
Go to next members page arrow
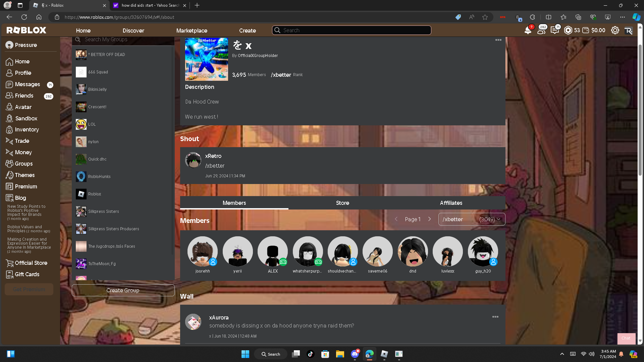429,219
